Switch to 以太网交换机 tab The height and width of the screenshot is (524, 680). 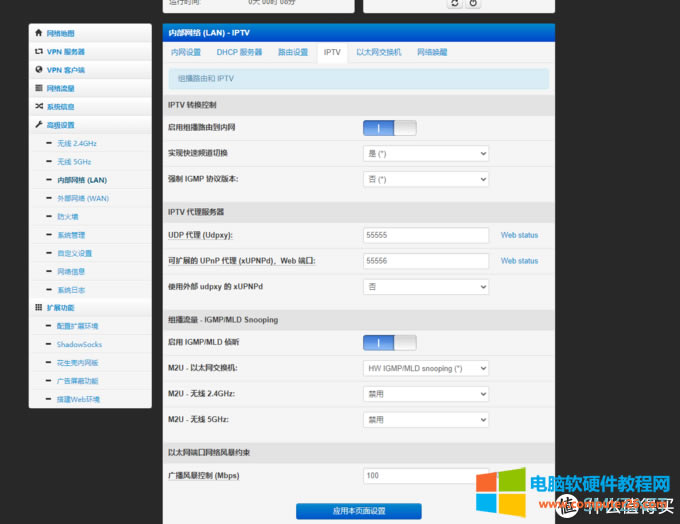point(378,52)
